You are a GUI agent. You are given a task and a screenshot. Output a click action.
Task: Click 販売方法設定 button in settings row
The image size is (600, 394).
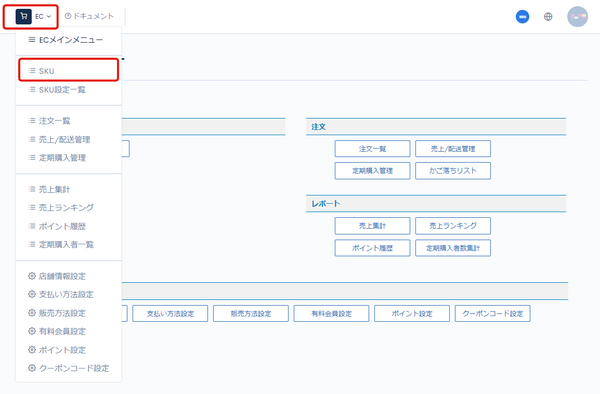pyautogui.click(x=251, y=314)
